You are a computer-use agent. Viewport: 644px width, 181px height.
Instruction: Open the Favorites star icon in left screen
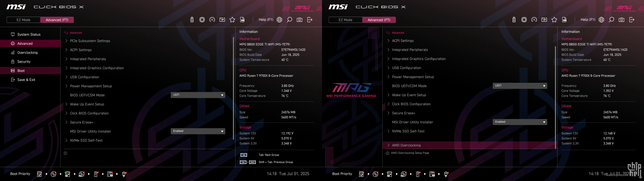232,20
